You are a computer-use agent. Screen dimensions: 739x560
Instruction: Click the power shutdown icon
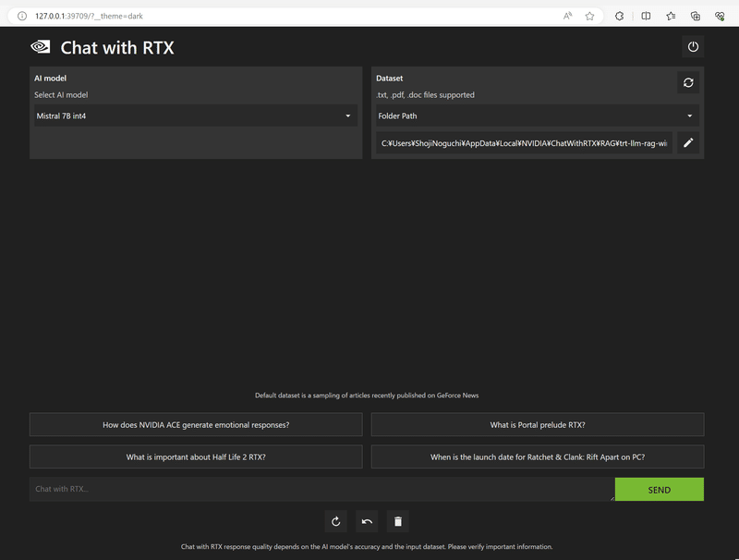click(x=692, y=46)
